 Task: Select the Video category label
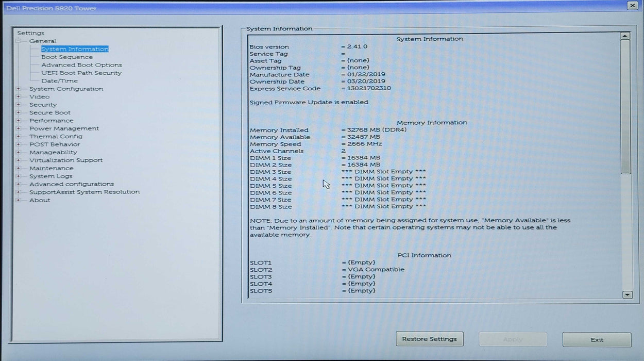click(39, 96)
